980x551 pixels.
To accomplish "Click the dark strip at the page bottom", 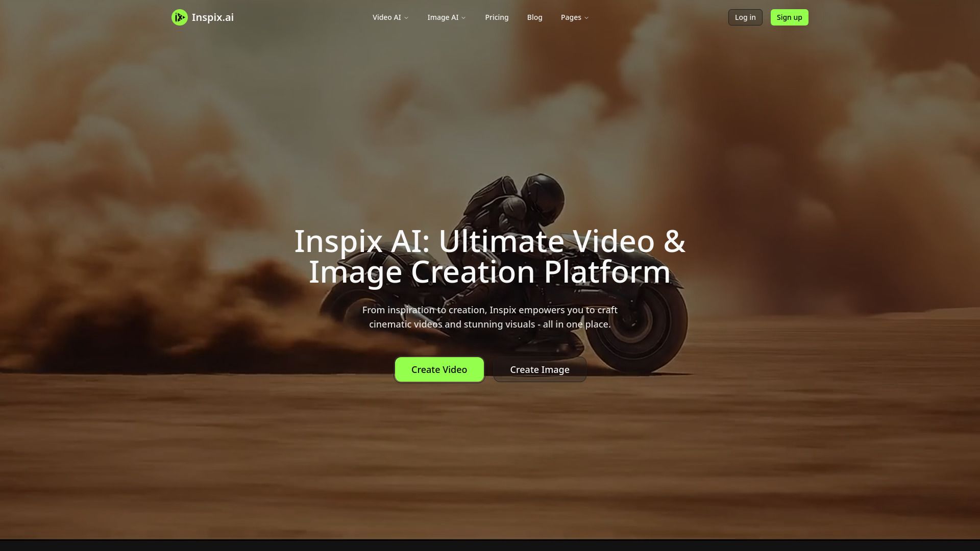I will [x=490, y=542].
